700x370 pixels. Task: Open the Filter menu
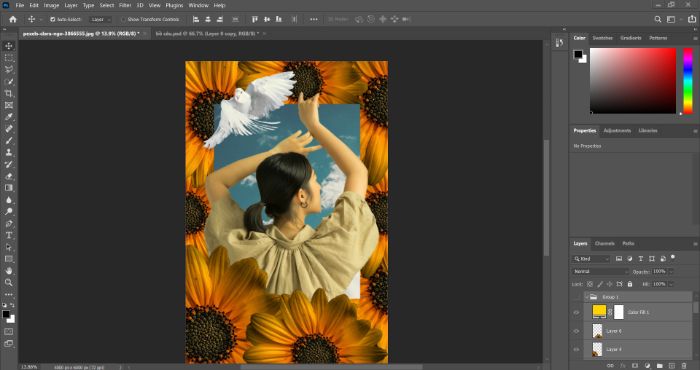pyautogui.click(x=125, y=5)
